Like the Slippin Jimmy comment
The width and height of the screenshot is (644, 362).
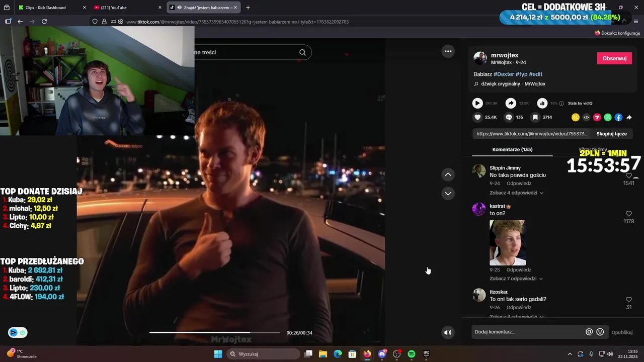coord(629,176)
